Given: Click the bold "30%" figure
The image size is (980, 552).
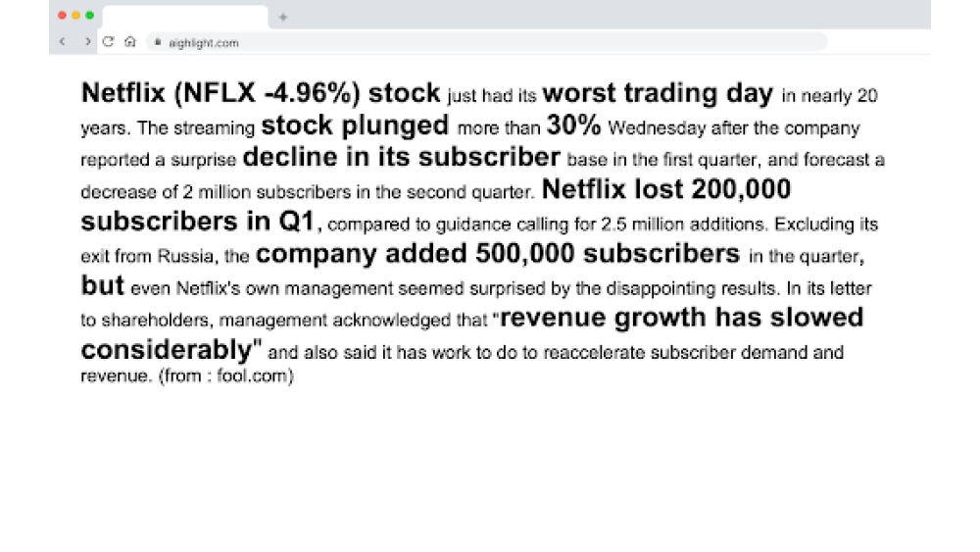Looking at the screenshot, I should [x=573, y=125].
